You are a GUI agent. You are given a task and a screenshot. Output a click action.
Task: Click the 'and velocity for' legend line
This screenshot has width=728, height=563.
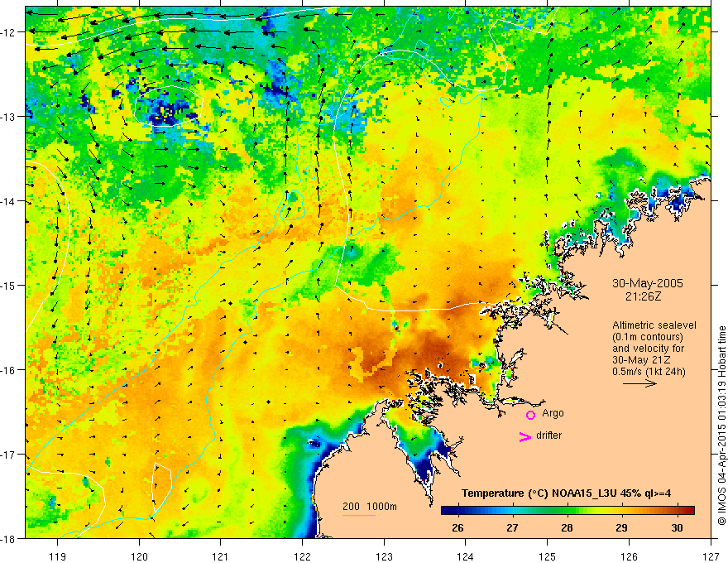click(x=648, y=349)
